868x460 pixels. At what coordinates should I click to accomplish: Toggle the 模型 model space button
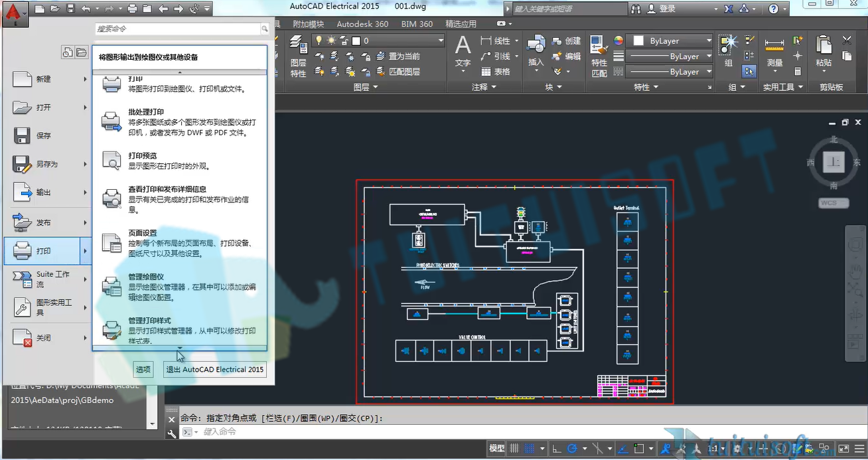point(497,449)
